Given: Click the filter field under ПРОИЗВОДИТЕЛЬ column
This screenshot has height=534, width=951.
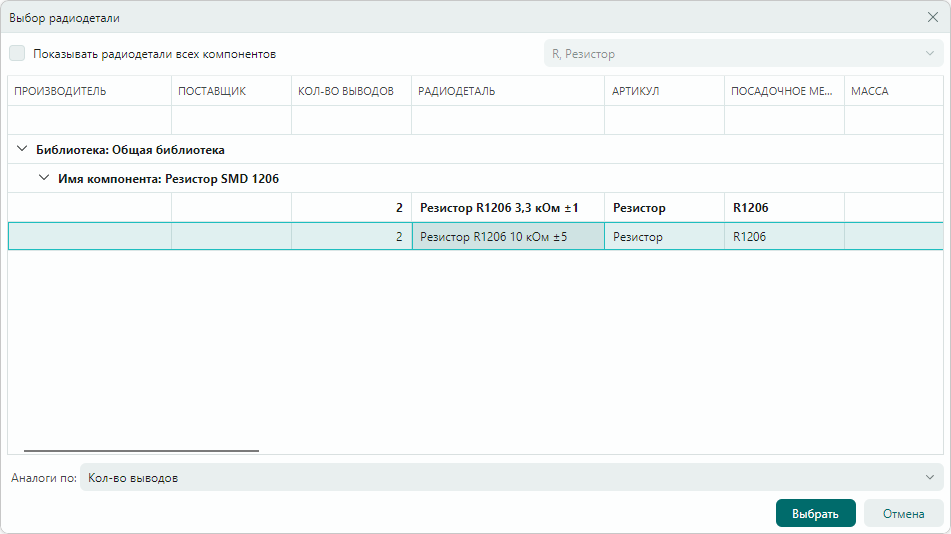Looking at the screenshot, I should pos(89,120).
